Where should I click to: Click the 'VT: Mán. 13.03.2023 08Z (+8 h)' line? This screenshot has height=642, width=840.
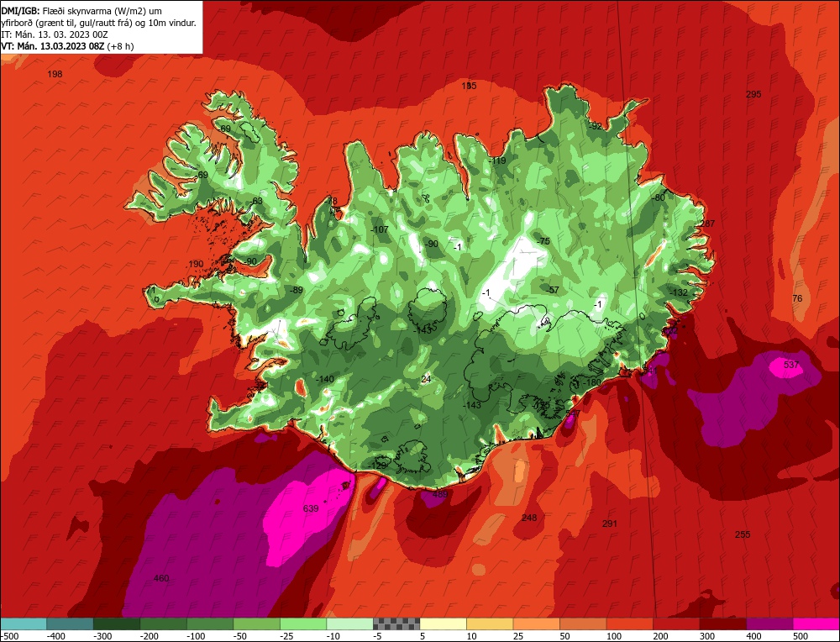(x=67, y=46)
